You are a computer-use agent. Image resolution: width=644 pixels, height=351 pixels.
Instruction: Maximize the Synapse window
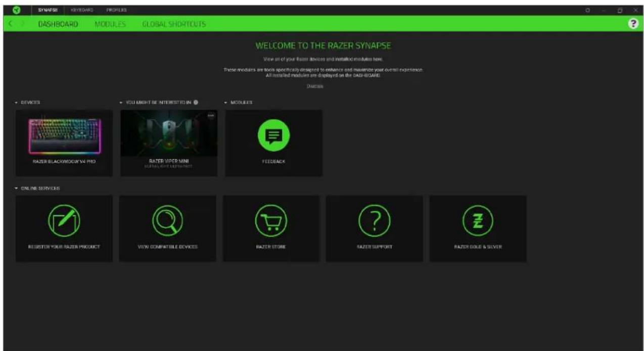pyautogui.click(x=620, y=10)
